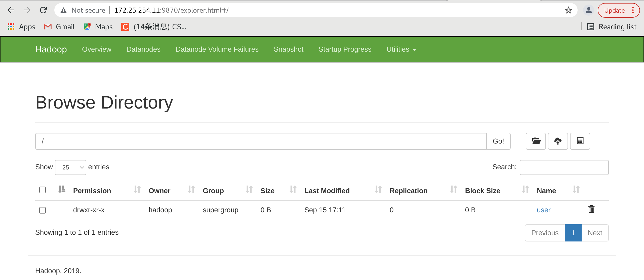Expand the Utilities menu
644x280 pixels.
point(401,49)
